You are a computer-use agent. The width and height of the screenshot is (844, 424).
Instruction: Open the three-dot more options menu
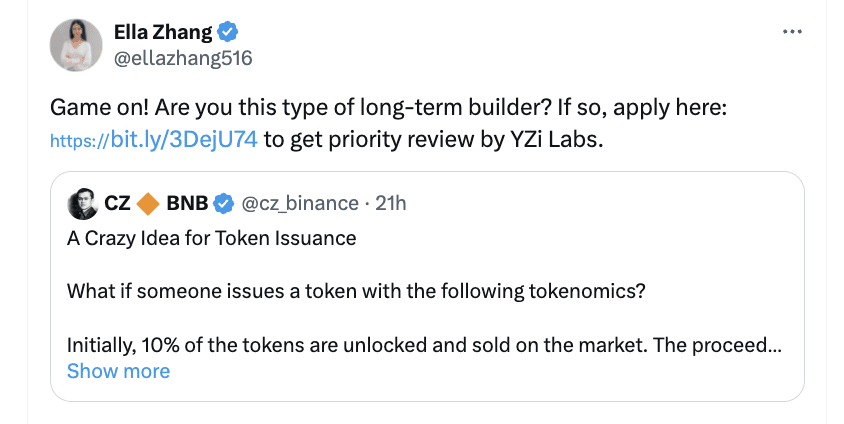pyautogui.click(x=792, y=31)
